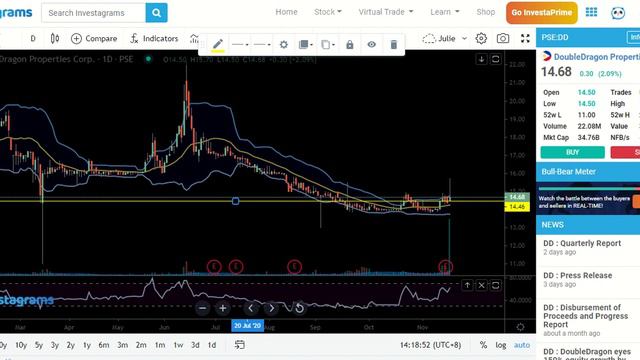
Task: Close the RSI indicator pane
Action: [482, 285]
